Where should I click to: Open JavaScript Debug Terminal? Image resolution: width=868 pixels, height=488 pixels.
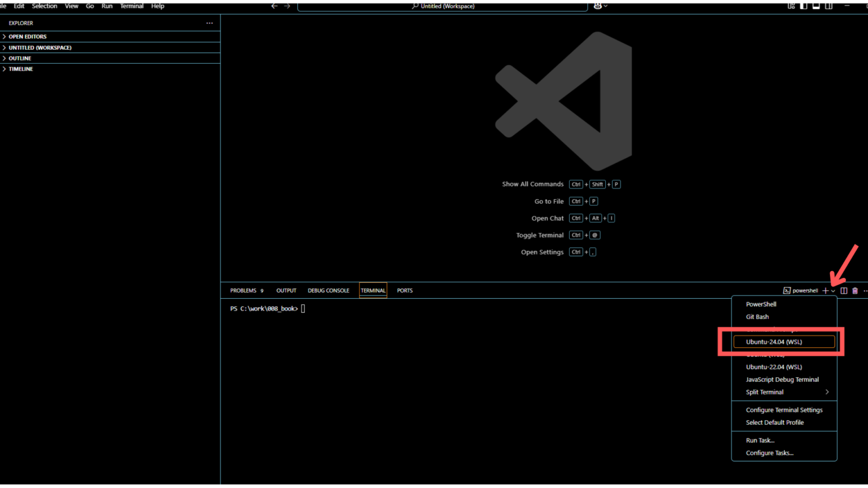pos(784,380)
